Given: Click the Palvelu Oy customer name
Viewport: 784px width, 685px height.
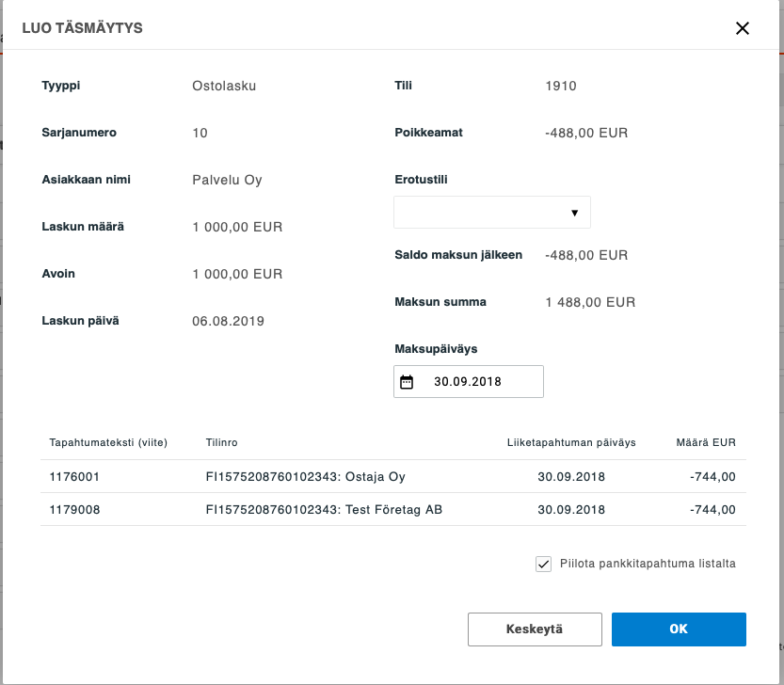Looking at the screenshot, I should [x=227, y=180].
